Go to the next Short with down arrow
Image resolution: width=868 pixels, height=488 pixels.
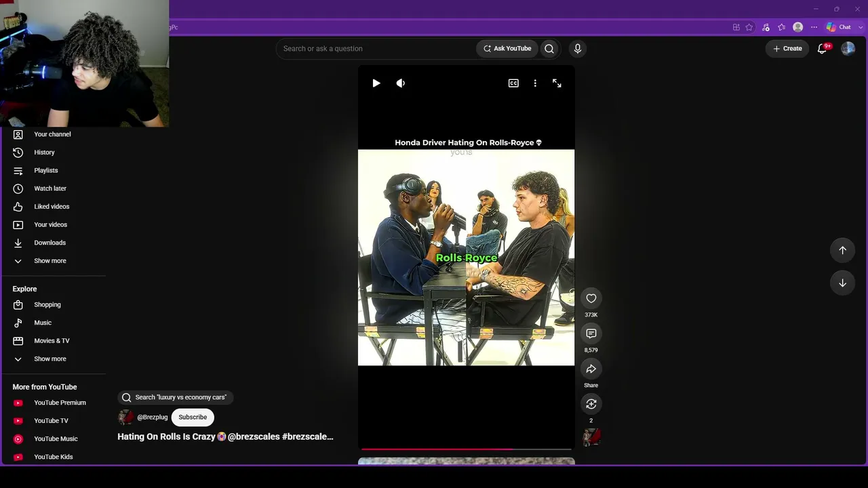coord(842,283)
